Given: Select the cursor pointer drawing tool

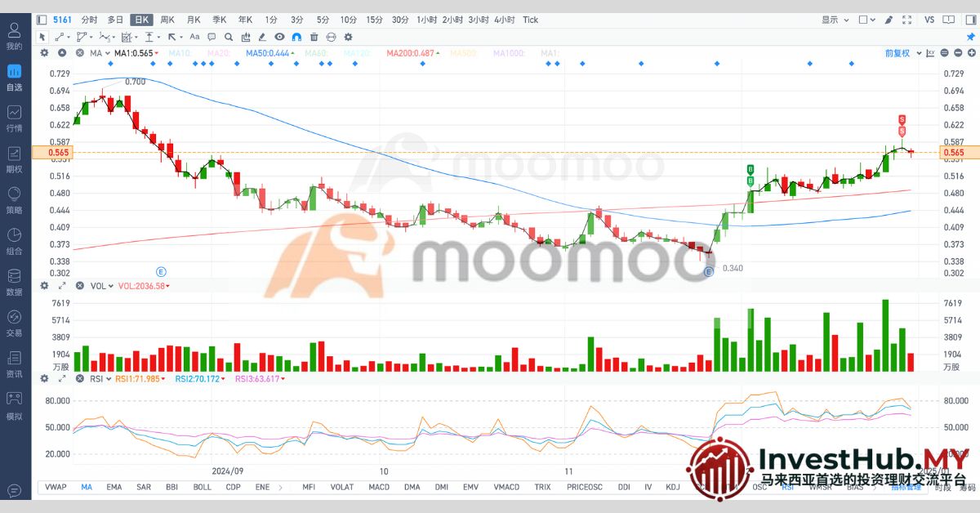Looking at the screenshot, I should click(x=43, y=36).
